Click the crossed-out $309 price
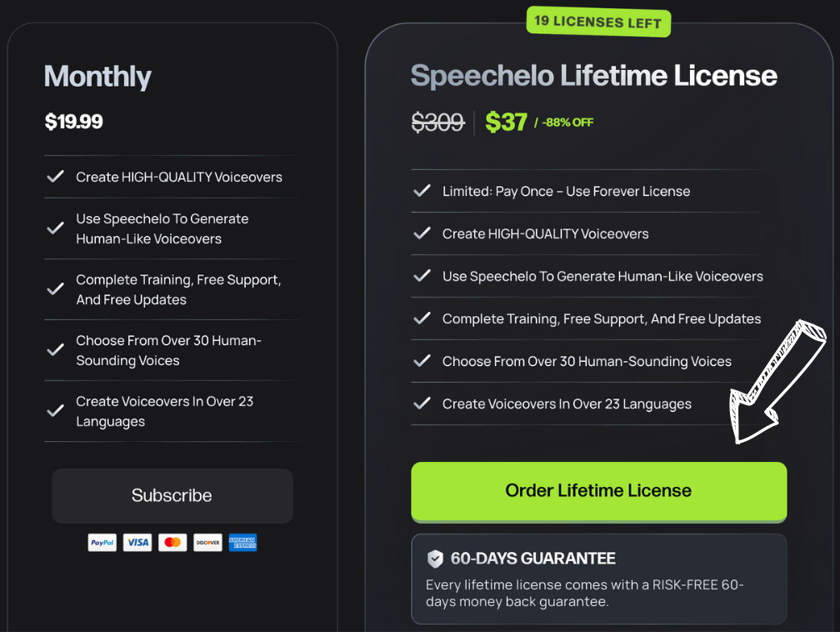The height and width of the screenshot is (632, 840). tap(437, 123)
